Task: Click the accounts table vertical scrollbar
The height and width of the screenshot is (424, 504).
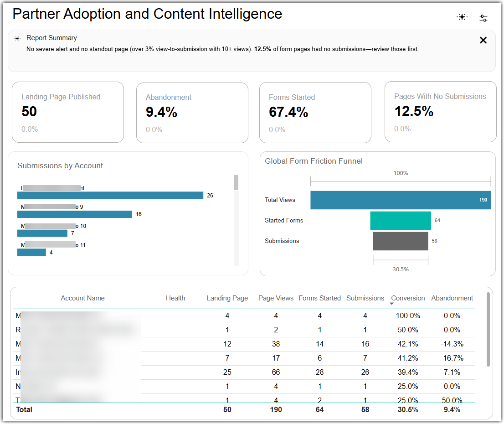Action: click(488, 330)
